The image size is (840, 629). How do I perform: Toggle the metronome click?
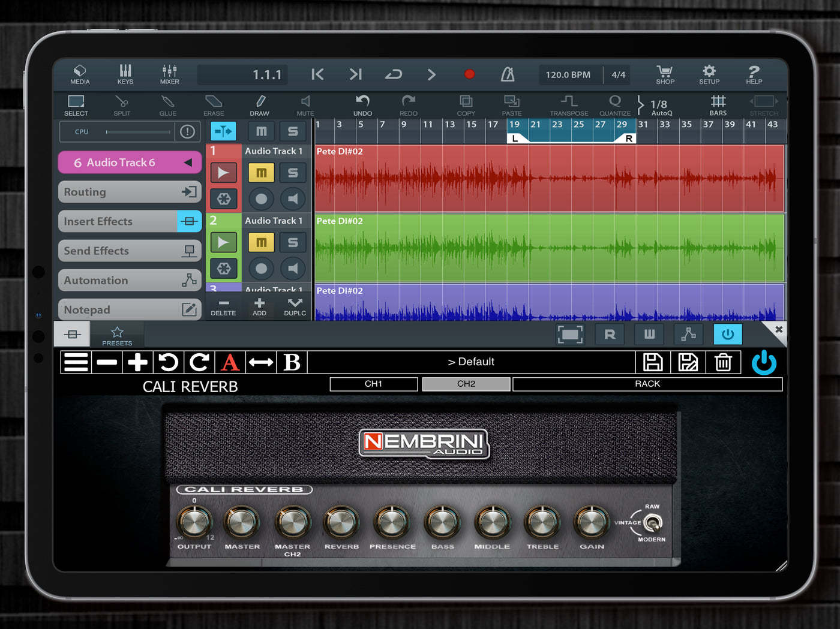click(508, 74)
